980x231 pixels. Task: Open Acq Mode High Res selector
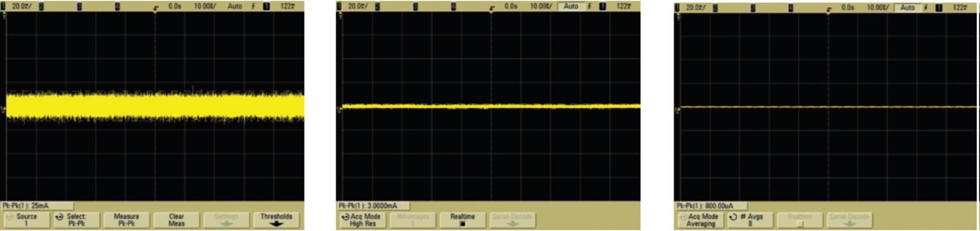coord(363,220)
